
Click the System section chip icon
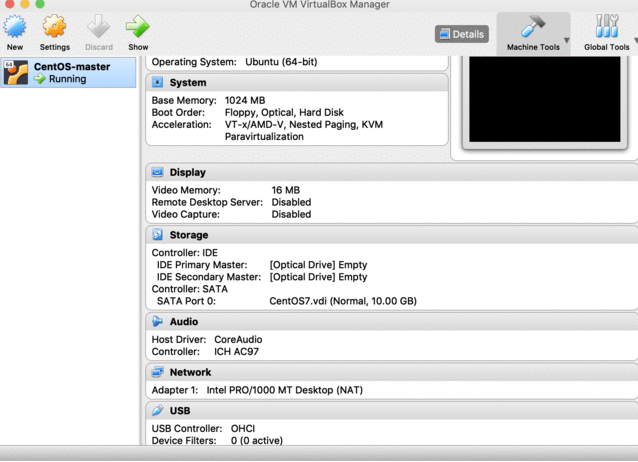pyautogui.click(x=157, y=82)
